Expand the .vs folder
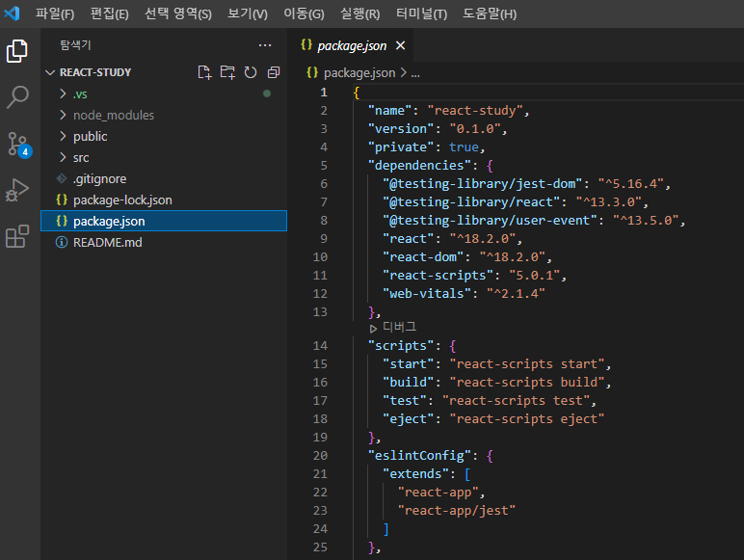 click(x=63, y=93)
